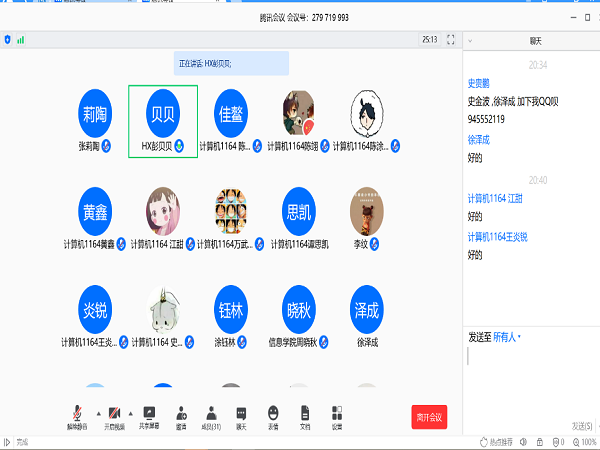
Task: Open the 所有人 recipient dropdown
Action: 507,337
